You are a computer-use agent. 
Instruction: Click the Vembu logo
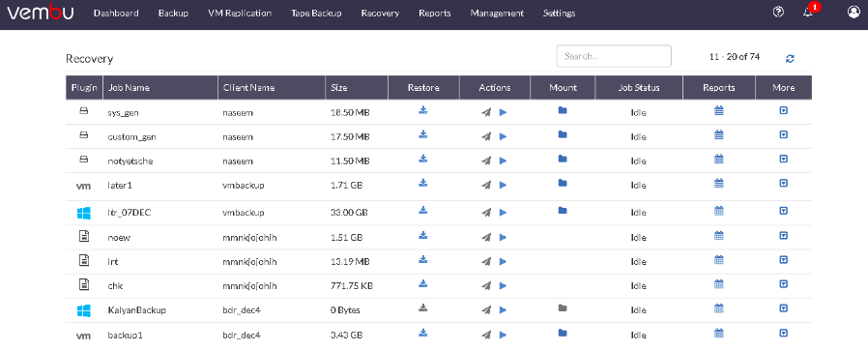(x=40, y=14)
